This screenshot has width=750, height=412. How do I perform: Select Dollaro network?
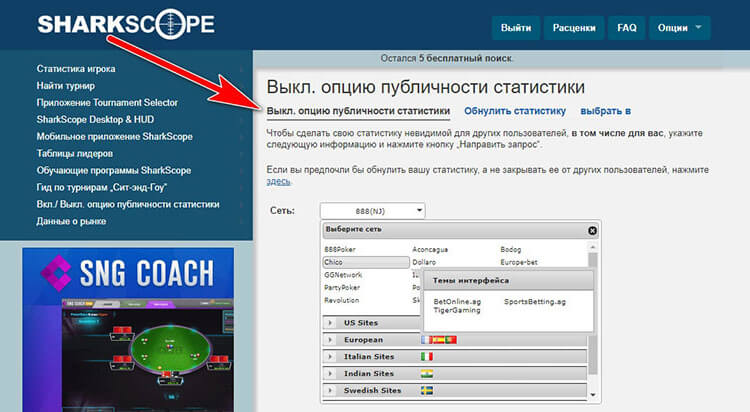tap(424, 262)
